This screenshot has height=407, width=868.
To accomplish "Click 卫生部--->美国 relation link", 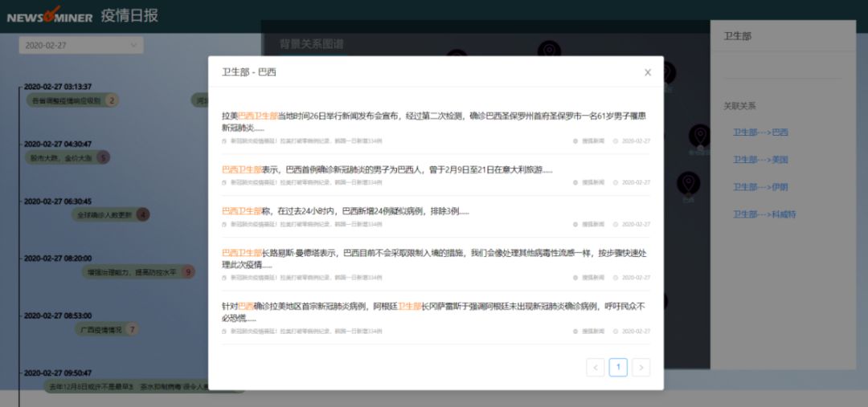I will (760, 160).
